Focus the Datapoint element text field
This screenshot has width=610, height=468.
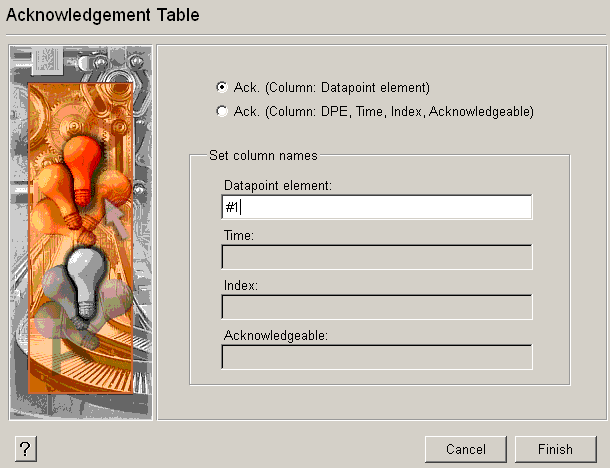pyautogui.click(x=376, y=207)
